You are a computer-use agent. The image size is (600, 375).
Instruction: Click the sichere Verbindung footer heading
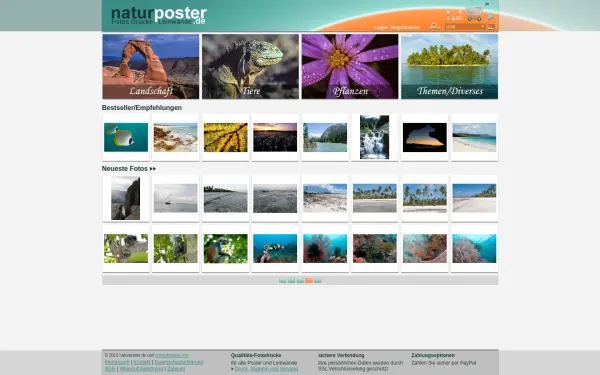(341, 355)
